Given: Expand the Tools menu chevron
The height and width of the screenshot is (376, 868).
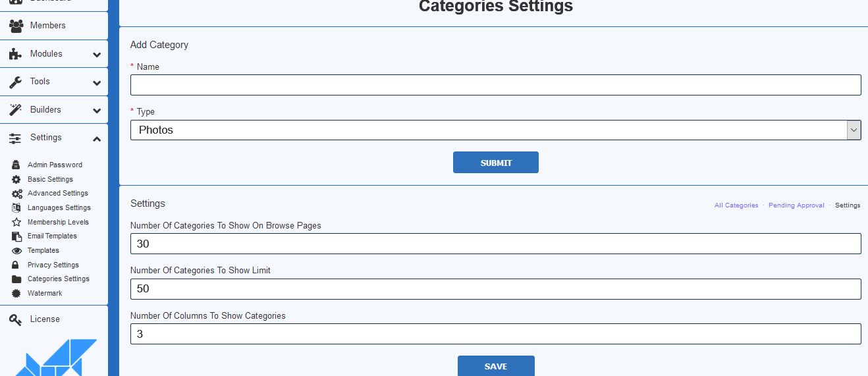Looking at the screenshot, I should click(x=97, y=83).
